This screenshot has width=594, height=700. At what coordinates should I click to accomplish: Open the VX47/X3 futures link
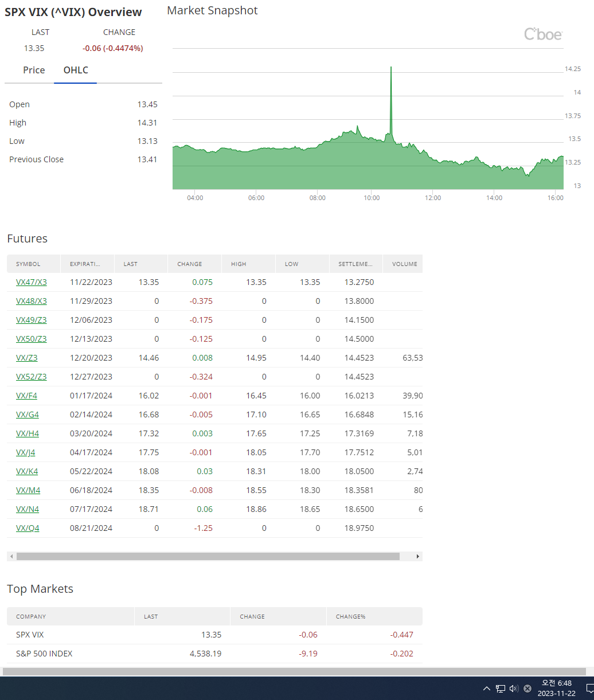point(32,282)
